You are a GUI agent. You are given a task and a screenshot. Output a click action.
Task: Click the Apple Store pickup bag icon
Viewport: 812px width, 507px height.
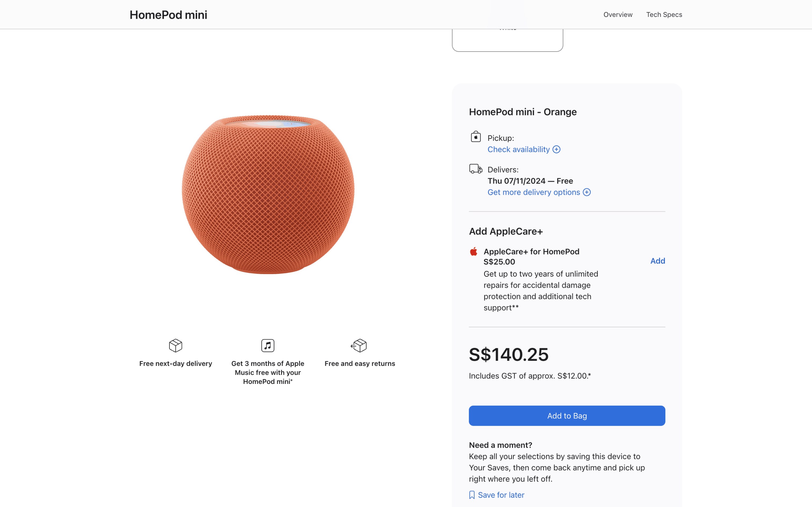[x=476, y=137]
